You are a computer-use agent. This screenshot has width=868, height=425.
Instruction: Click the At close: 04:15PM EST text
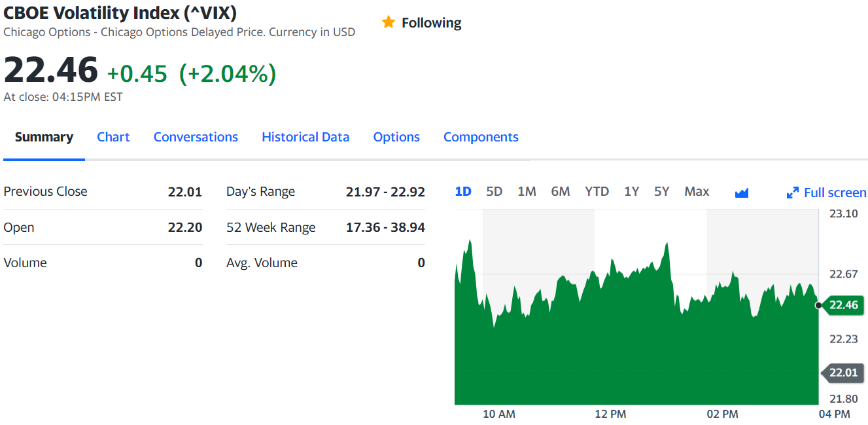(63, 97)
